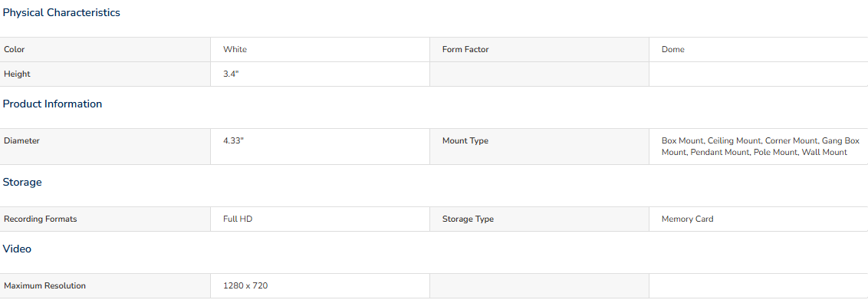Select the mount types list text
Screen dimensions: 868x300
point(761,147)
